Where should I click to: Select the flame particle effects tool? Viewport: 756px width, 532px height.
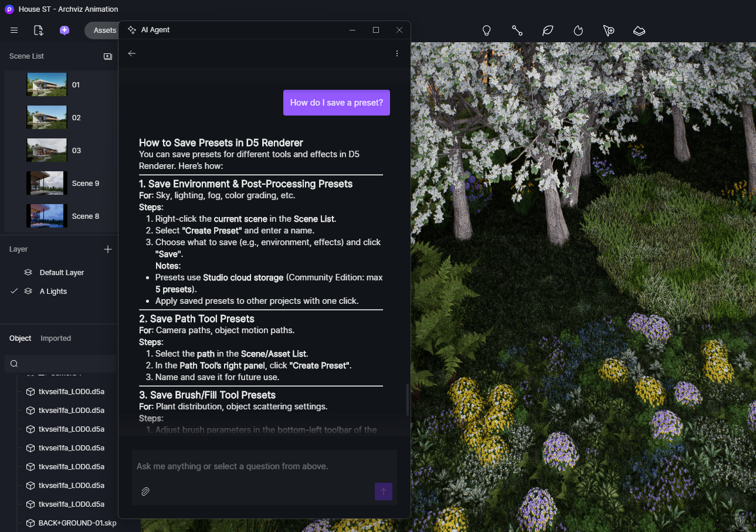tap(578, 31)
